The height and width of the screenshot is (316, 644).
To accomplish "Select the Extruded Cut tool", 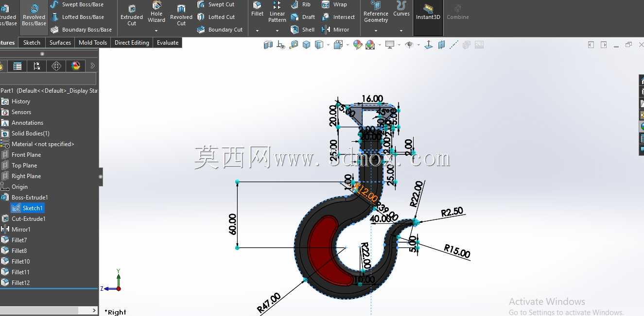I will pos(132,15).
